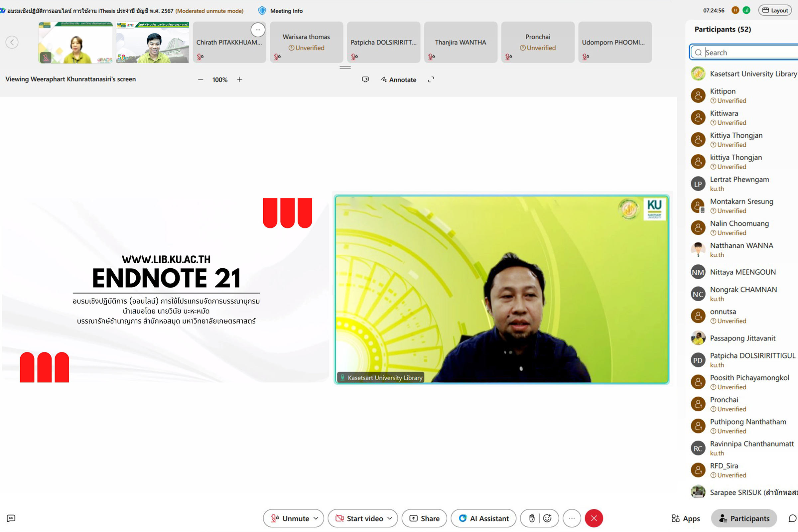Select Natthanan WANNA in participants list

tap(744, 250)
